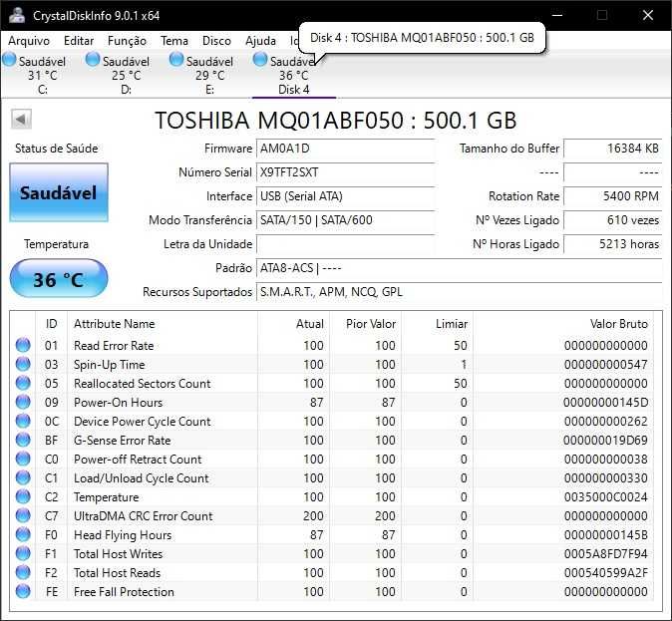
Task: Click the status orb beside Free Fall Protection
Action: tap(23, 592)
